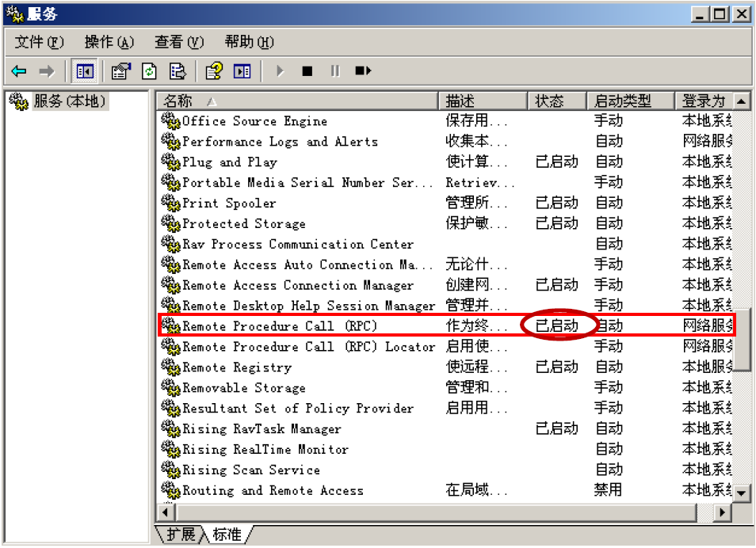The height and width of the screenshot is (548, 756).
Task: Toggle the console tree pane button
Action: click(x=85, y=72)
